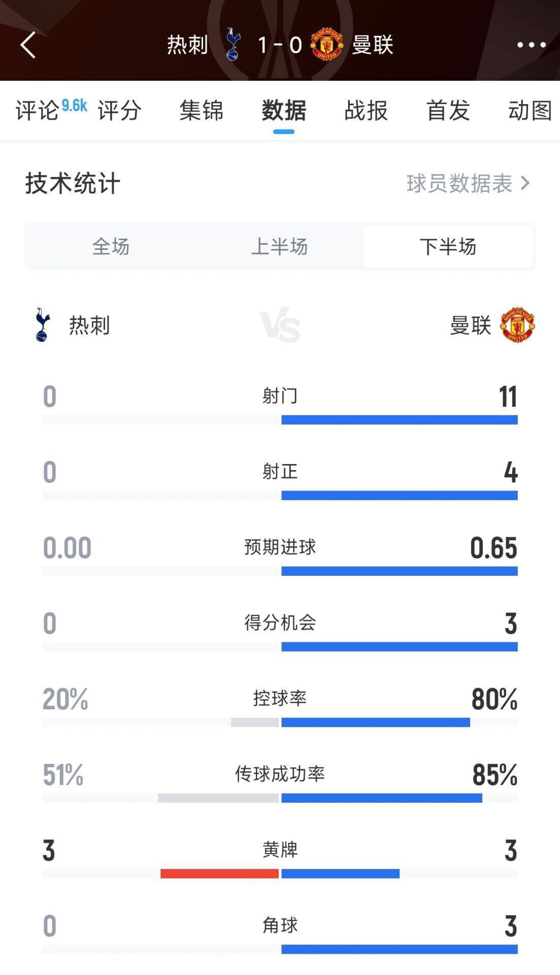Screen dimensions: 560x975
Task: Tap the Manchester United crest in the header
Action: coord(327,45)
